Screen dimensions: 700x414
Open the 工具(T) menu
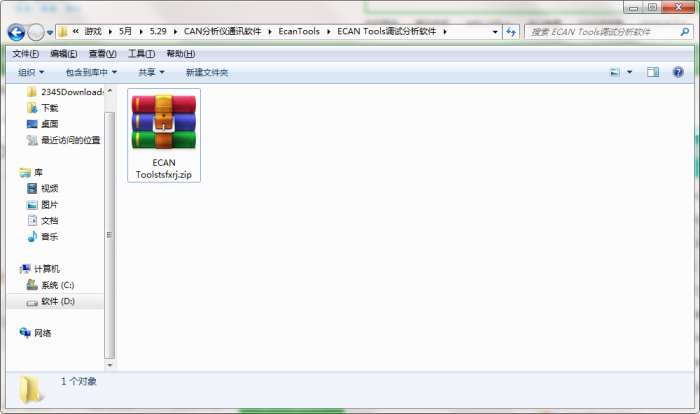tap(142, 54)
